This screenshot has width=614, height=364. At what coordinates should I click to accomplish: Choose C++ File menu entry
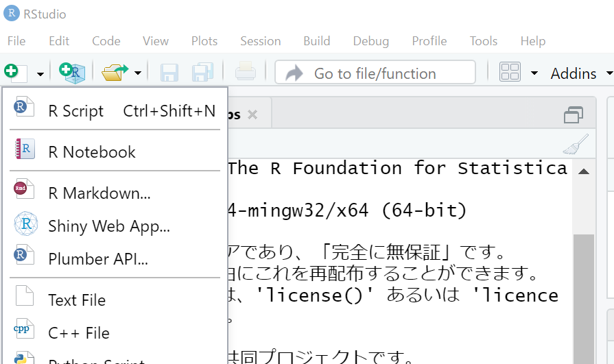(x=115, y=333)
